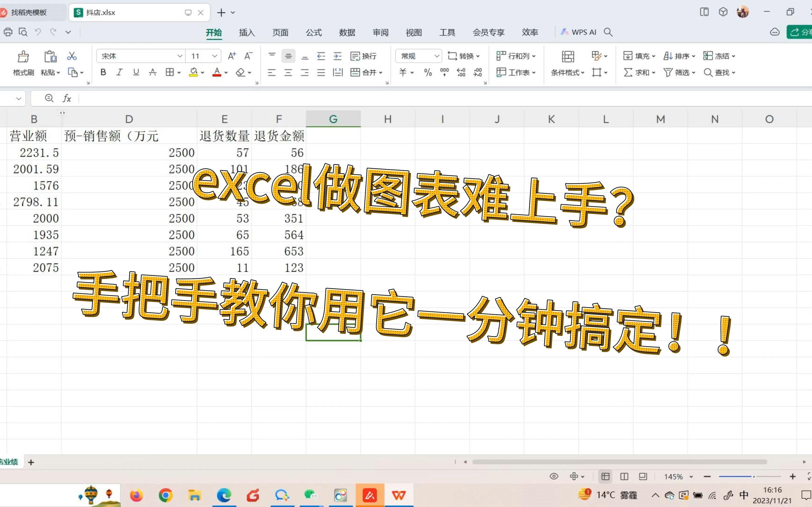Image resolution: width=812 pixels, height=507 pixels.
Task: Click the Print icon in quick toolbar
Action: 8,32
